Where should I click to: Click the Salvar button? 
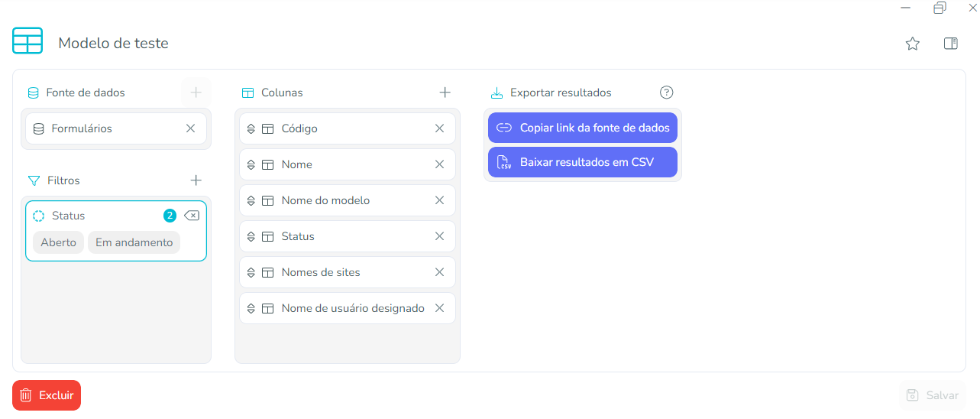[933, 395]
